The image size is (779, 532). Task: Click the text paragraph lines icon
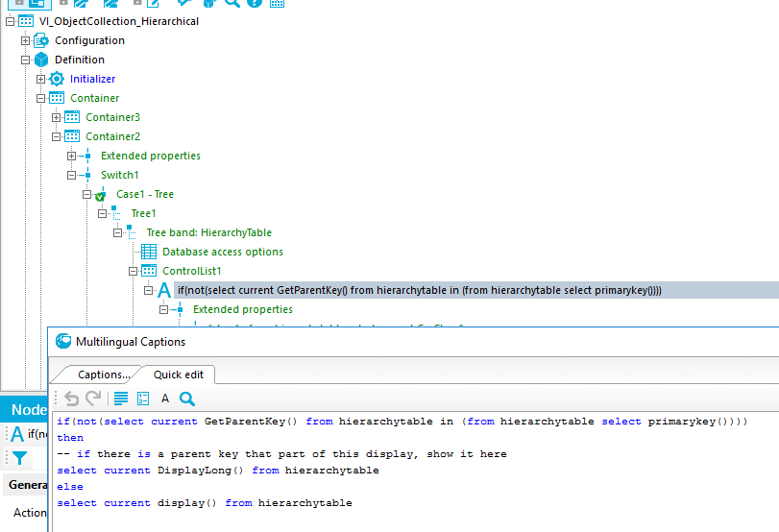point(121,399)
